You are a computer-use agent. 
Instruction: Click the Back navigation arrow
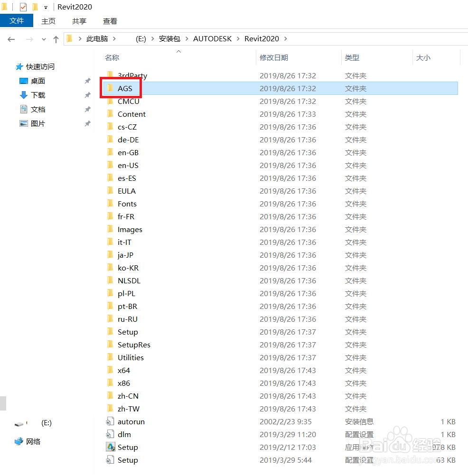pyautogui.click(x=11, y=39)
